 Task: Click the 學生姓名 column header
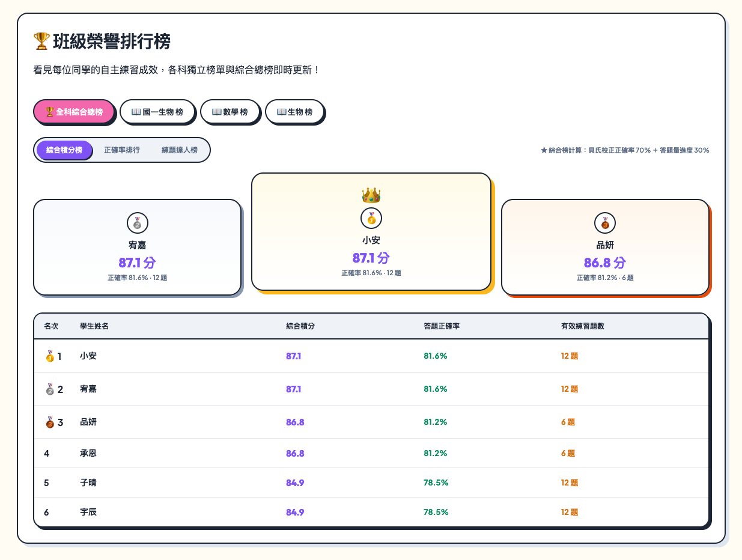(94, 326)
